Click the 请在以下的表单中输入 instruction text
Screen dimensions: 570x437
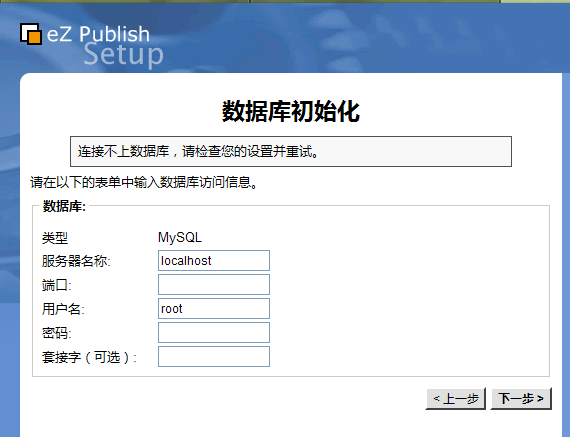[x=144, y=182]
